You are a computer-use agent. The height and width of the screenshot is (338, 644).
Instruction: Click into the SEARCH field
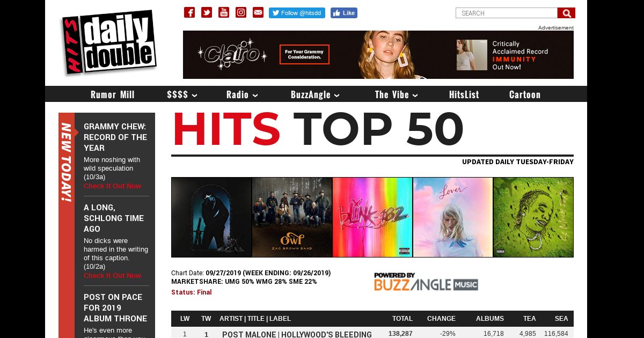click(507, 13)
